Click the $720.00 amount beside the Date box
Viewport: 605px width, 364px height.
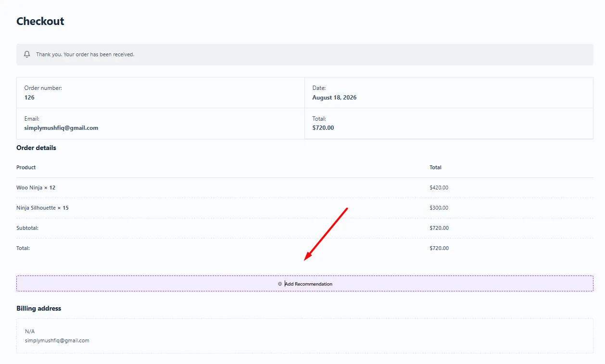(x=323, y=128)
